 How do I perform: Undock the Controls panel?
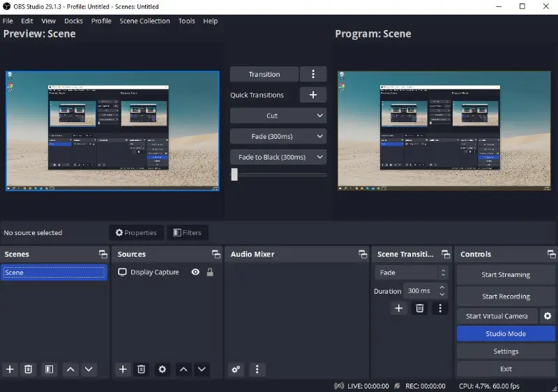pyautogui.click(x=551, y=254)
